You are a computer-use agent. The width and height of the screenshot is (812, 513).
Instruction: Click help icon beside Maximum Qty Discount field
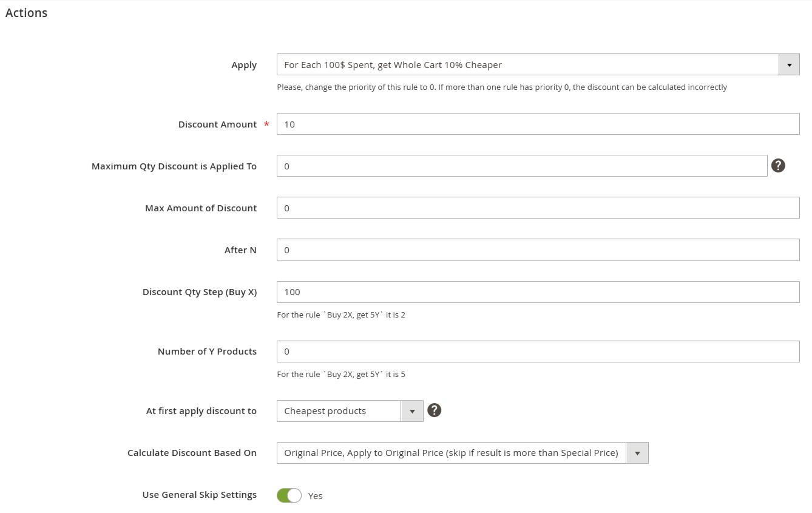[778, 166]
